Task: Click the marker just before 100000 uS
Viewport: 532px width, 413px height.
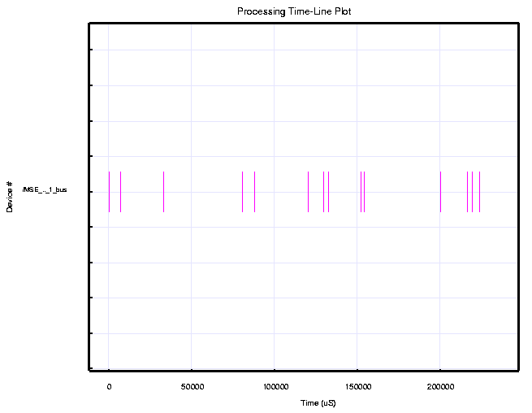Action: (x=254, y=192)
